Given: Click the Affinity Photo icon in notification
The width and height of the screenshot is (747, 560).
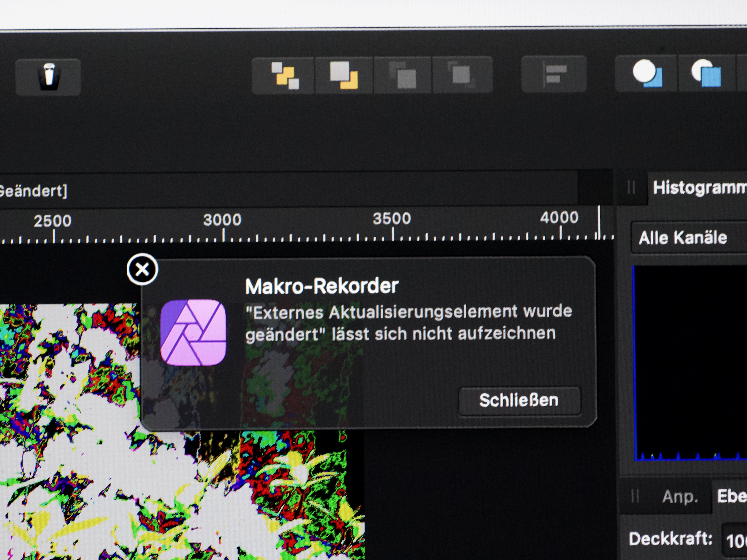Looking at the screenshot, I should coord(193,332).
